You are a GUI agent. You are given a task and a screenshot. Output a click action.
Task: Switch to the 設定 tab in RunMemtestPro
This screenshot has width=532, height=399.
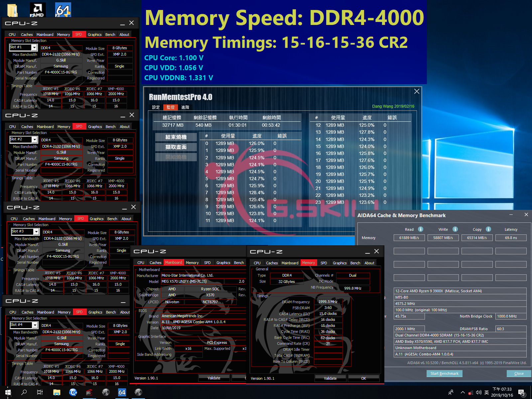pos(156,107)
